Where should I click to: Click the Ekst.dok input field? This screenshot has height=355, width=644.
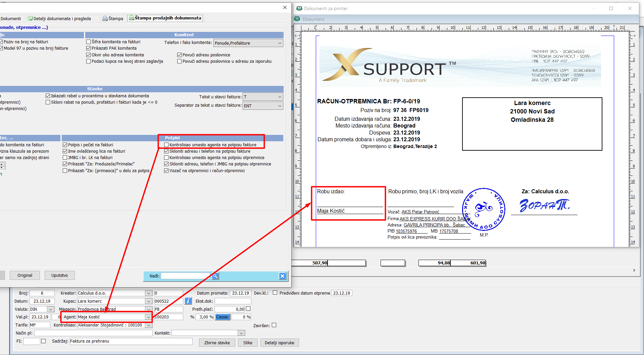(233, 301)
